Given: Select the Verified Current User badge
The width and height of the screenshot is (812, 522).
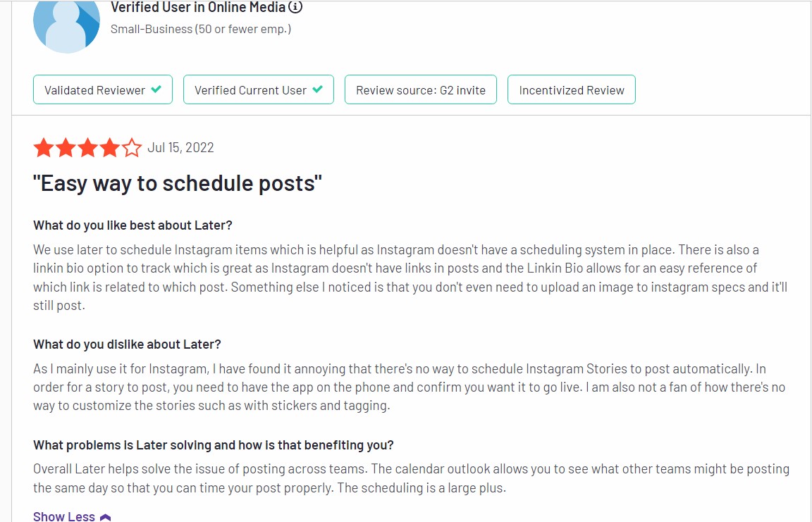Looking at the screenshot, I should [x=259, y=89].
